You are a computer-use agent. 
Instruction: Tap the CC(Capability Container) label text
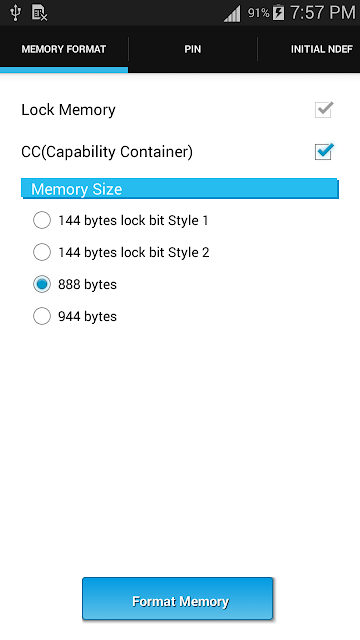(x=107, y=152)
